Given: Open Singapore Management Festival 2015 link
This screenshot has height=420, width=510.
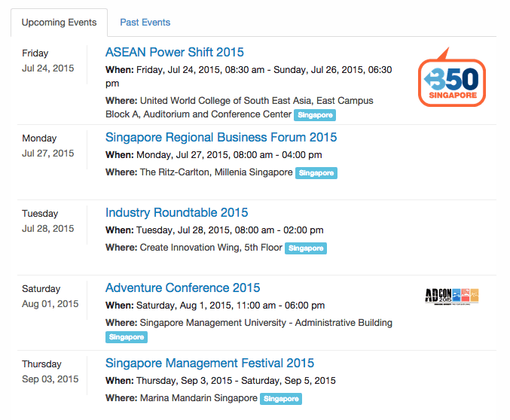Looking at the screenshot, I should (x=209, y=363).
